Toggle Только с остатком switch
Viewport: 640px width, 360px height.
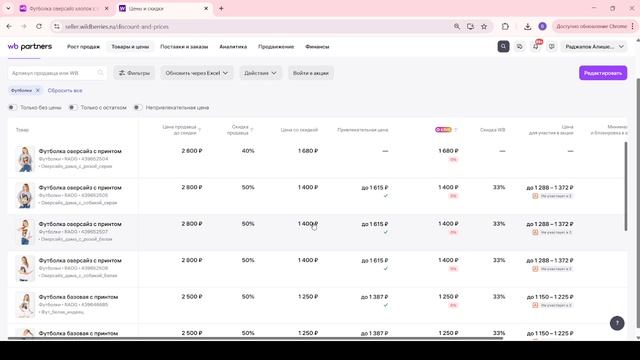[73, 107]
